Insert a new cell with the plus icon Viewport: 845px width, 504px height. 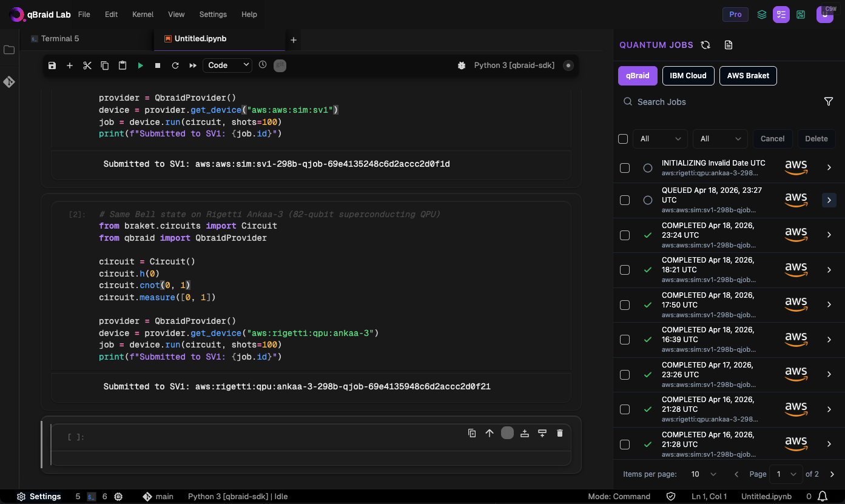click(70, 65)
